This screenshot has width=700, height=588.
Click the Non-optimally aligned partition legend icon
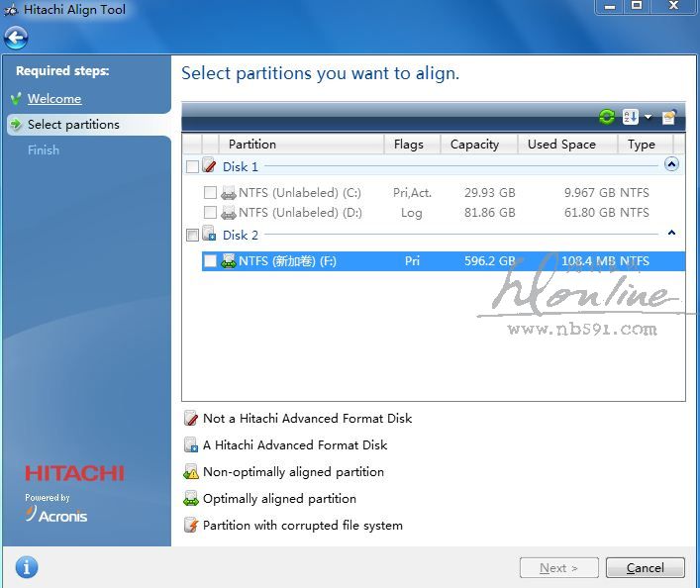(x=191, y=472)
